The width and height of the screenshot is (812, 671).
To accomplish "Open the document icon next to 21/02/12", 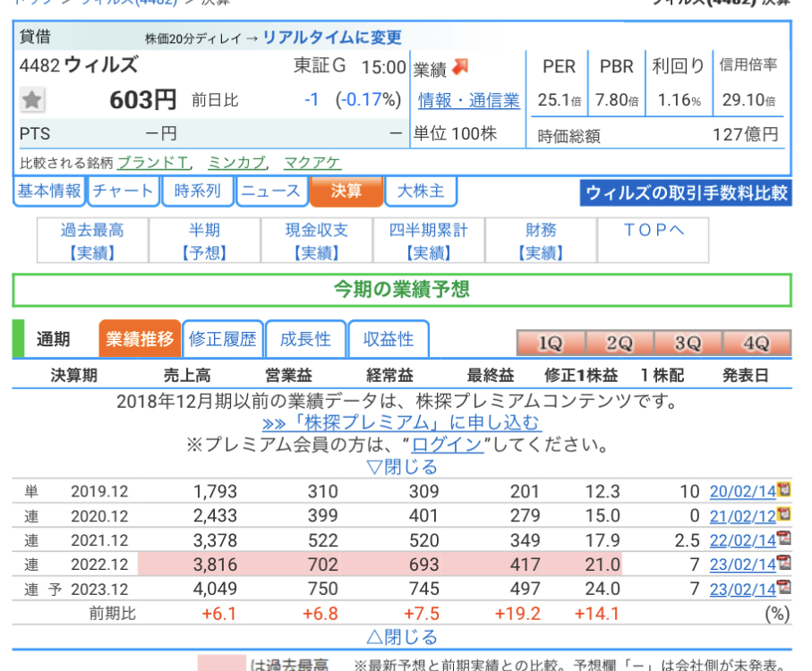I will (784, 514).
